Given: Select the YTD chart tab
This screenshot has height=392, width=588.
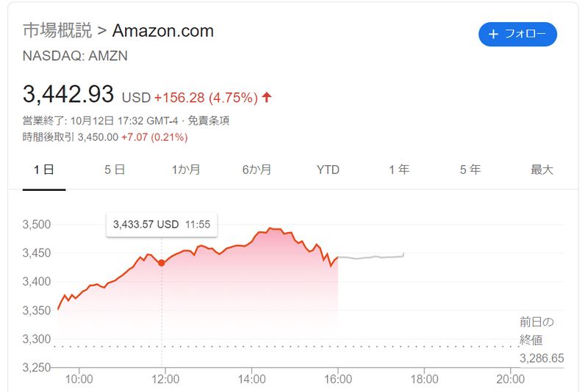Looking at the screenshot, I should point(328,170).
